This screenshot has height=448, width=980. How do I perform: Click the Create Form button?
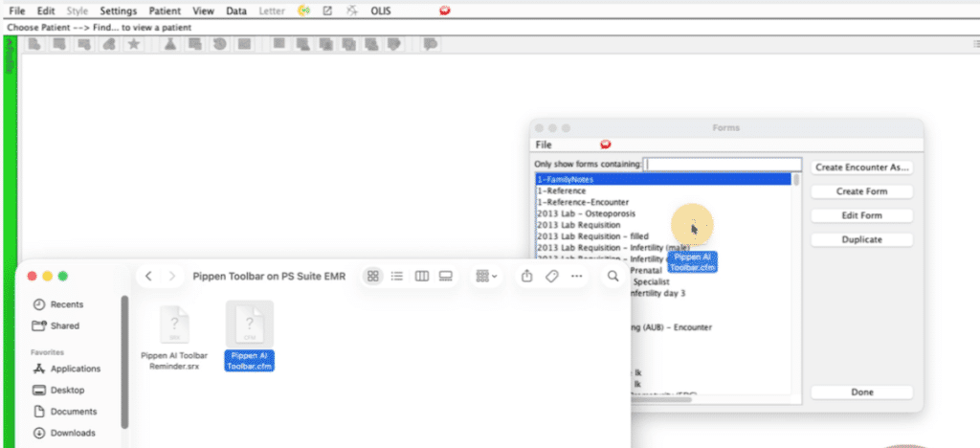861,191
